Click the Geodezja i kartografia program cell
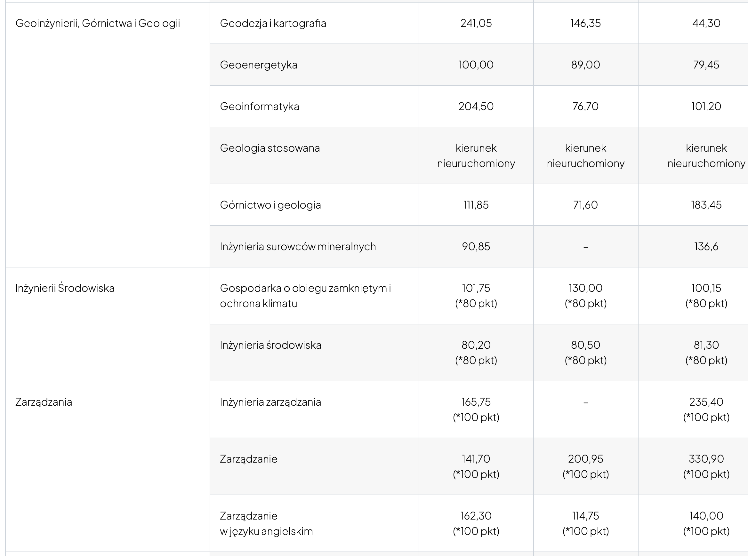The image size is (756, 556). click(x=273, y=23)
